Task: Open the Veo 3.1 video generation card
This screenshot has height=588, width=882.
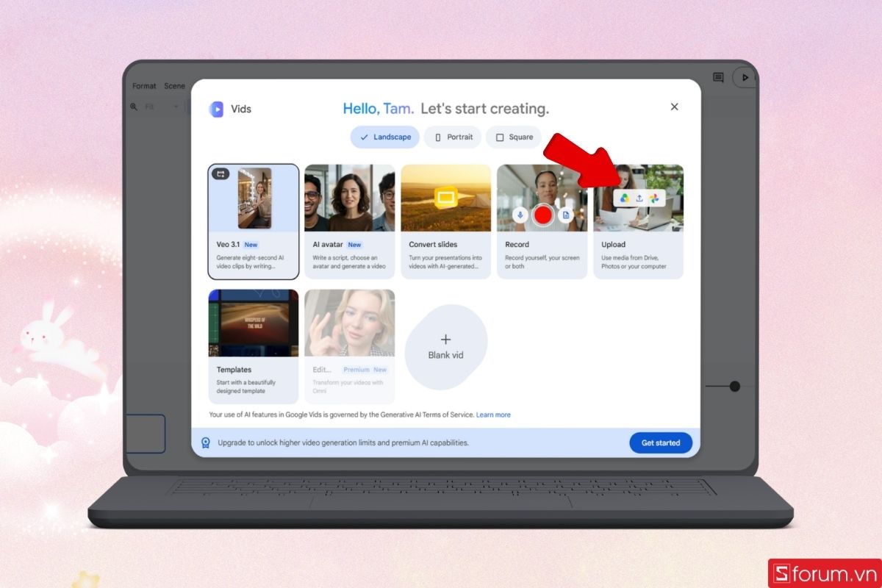Action: tap(254, 221)
